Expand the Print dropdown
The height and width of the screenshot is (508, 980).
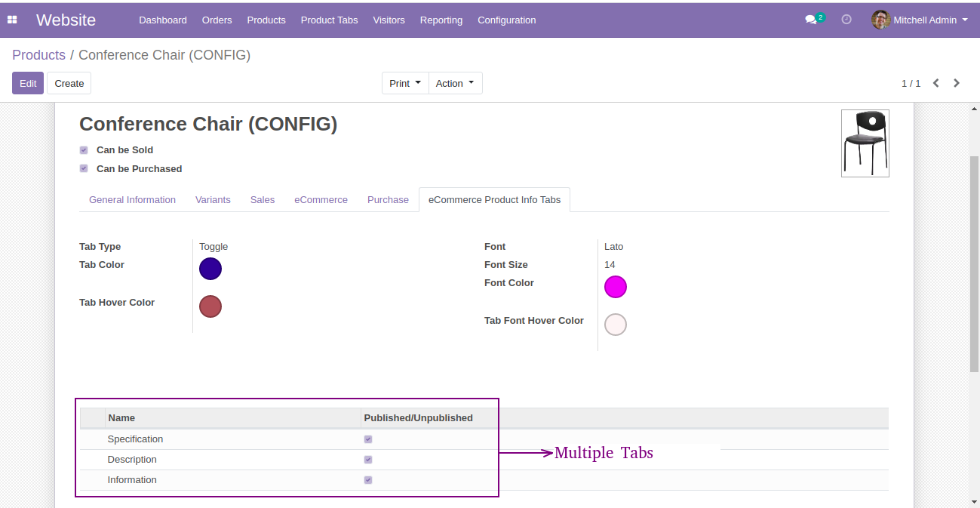click(x=405, y=83)
